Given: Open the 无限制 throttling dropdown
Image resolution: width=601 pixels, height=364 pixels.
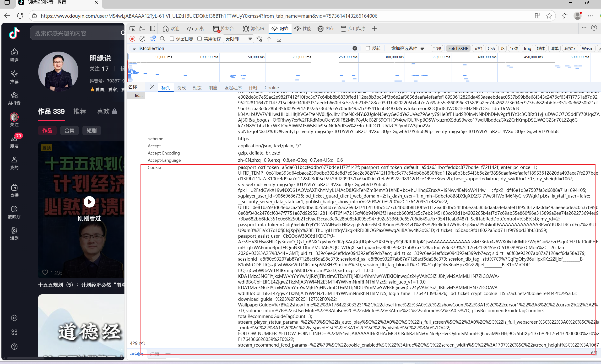Looking at the screenshot, I should point(238,39).
